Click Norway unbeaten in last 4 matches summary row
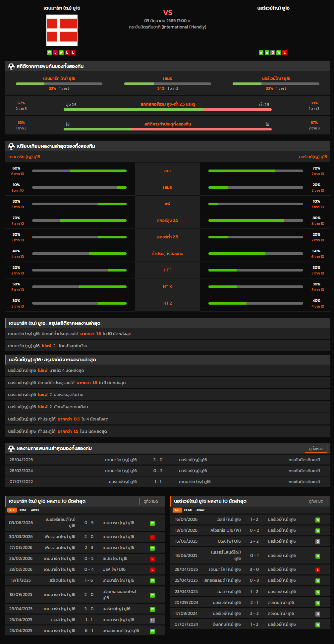 168,371
